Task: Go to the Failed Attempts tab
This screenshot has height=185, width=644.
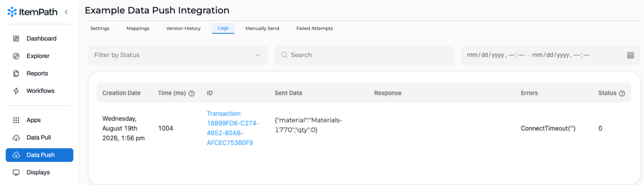Action: (315, 28)
